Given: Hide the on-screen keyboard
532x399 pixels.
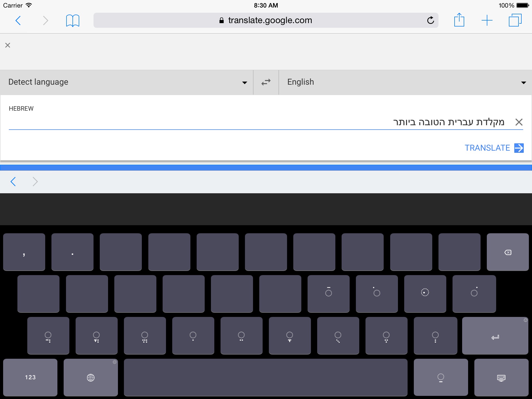Looking at the screenshot, I should (501, 377).
